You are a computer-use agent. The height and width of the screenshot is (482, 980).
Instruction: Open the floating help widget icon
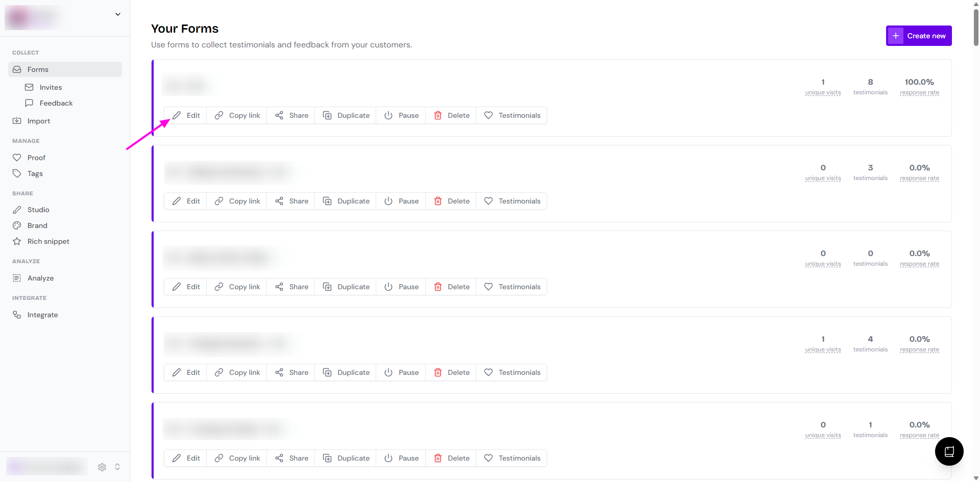tap(949, 451)
